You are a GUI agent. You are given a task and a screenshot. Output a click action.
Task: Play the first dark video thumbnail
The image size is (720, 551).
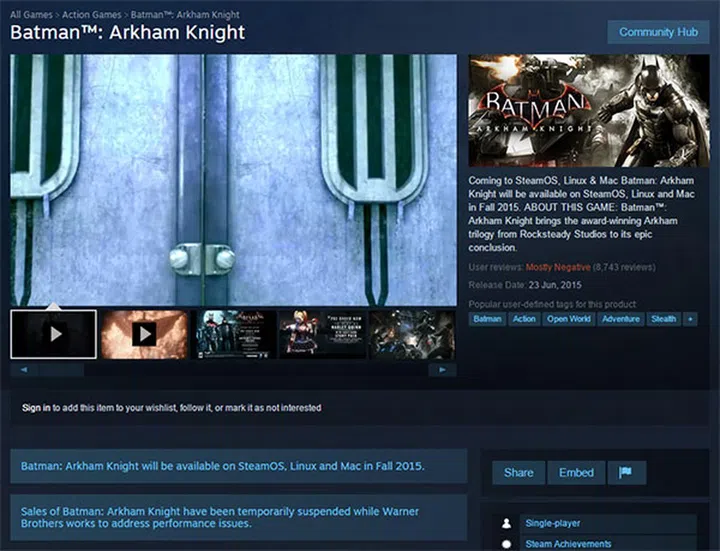pyautogui.click(x=54, y=334)
